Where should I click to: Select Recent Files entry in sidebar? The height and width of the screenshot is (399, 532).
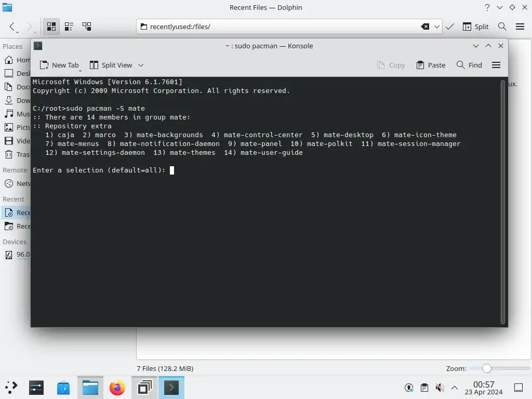point(17,212)
